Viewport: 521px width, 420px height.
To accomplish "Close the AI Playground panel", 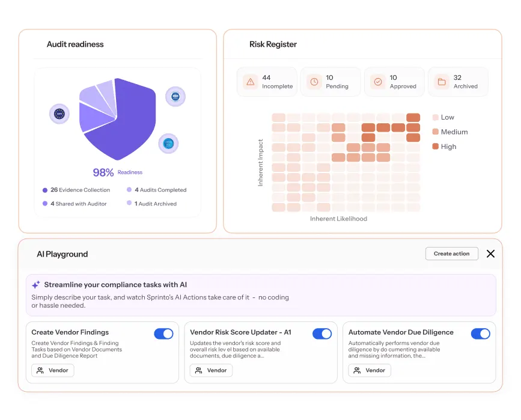I will coord(490,254).
